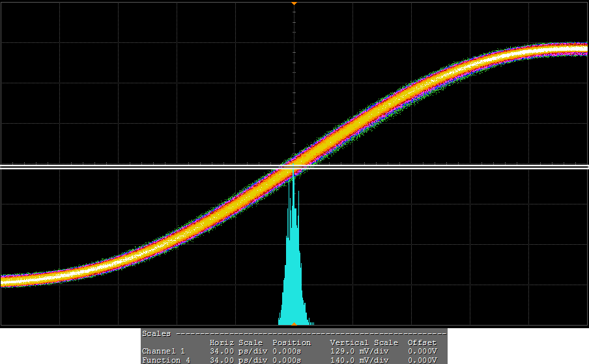The image size is (589, 364).
Task: Click Channel 1 position value 0.000s
Action: coord(287,351)
